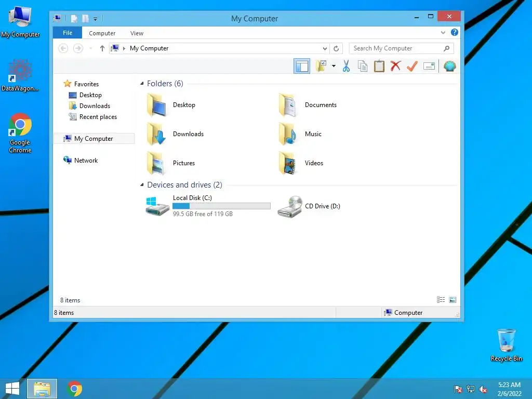The image size is (532, 399).
Task: Select Google Chrome desktop shortcut
Action: pos(20,134)
